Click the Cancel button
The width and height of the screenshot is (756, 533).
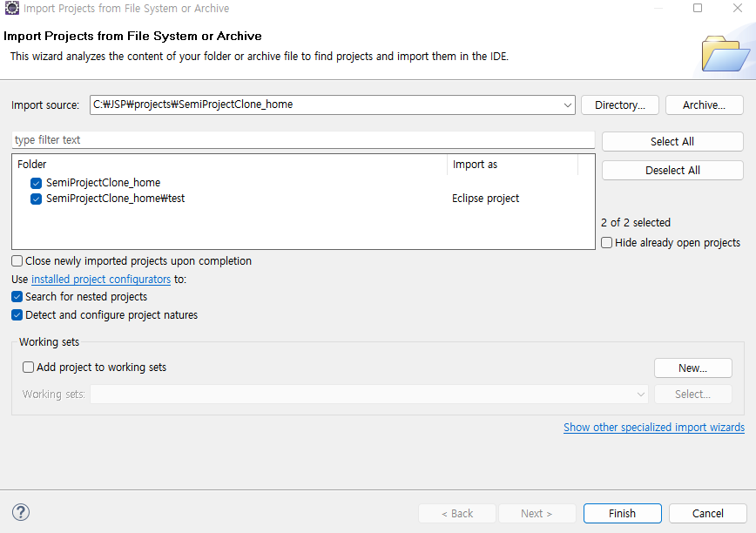708,514
